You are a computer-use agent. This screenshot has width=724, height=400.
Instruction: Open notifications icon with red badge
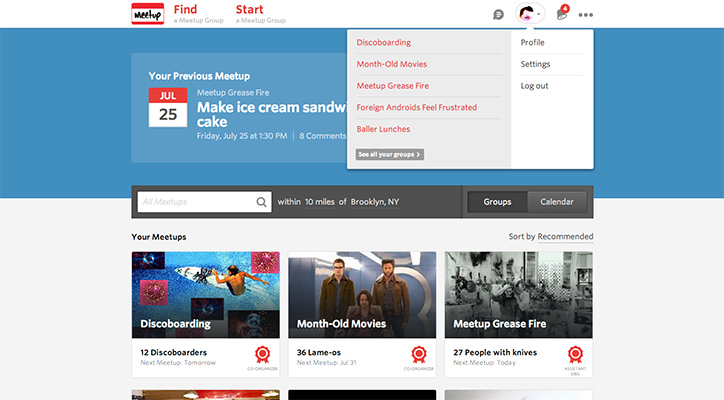tap(562, 13)
